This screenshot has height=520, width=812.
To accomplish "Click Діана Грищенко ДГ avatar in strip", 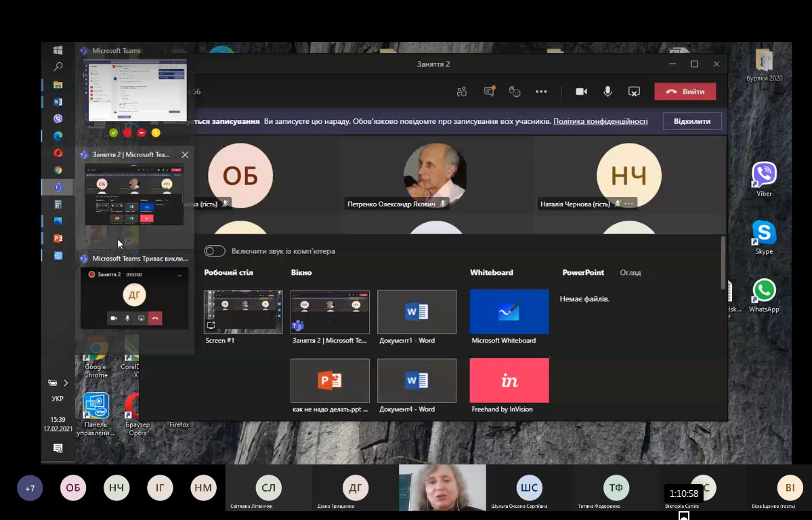I will 356,488.
